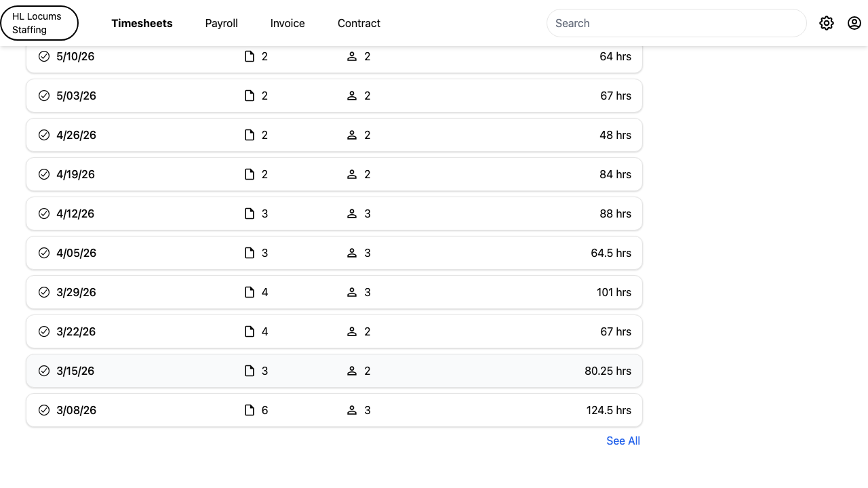Viewport: 868px width, 488px height.
Task: Click the person icon in the 3/15/26 row
Action: pyautogui.click(x=352, y=371)
